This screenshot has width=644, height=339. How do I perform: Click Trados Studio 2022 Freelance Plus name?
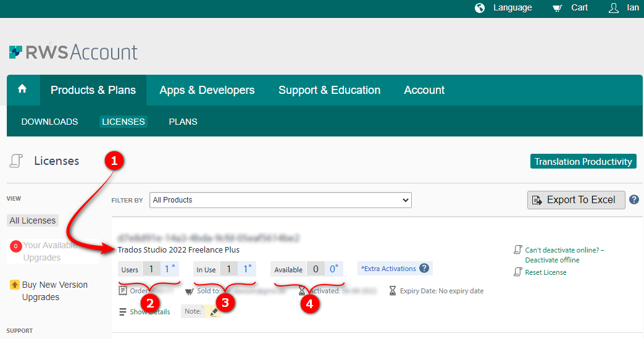tap(178, 250)
